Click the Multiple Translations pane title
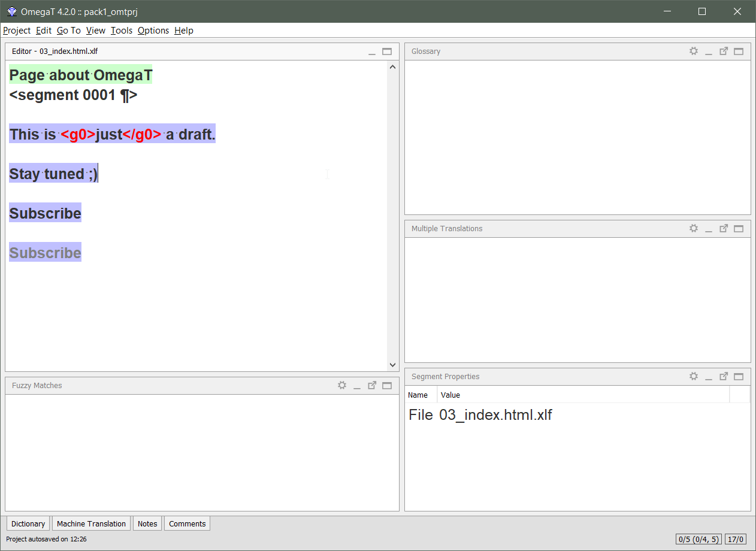Image resolution: width=756 pixels, height=551 pixels. pyautogui.click(x=447, y=228)
